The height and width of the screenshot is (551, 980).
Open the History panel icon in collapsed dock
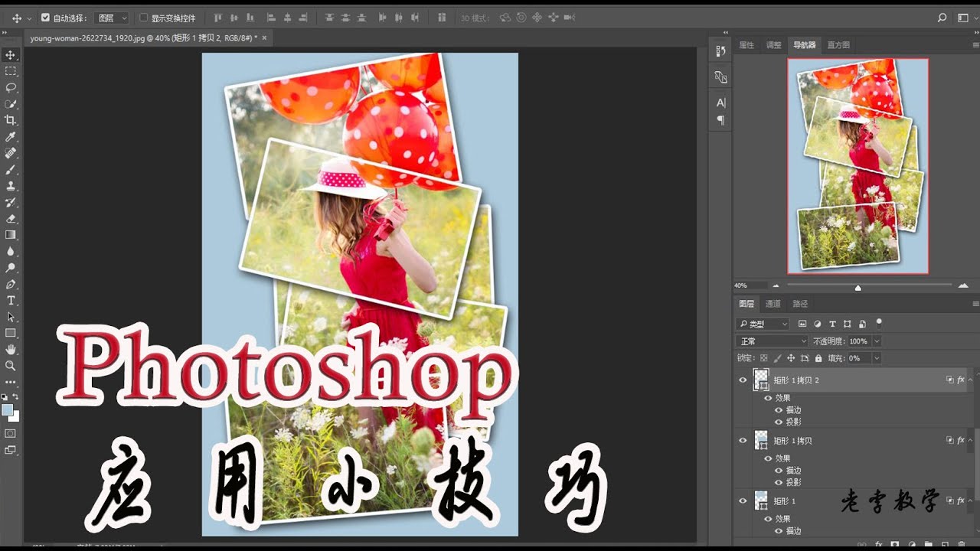[720, 51]
